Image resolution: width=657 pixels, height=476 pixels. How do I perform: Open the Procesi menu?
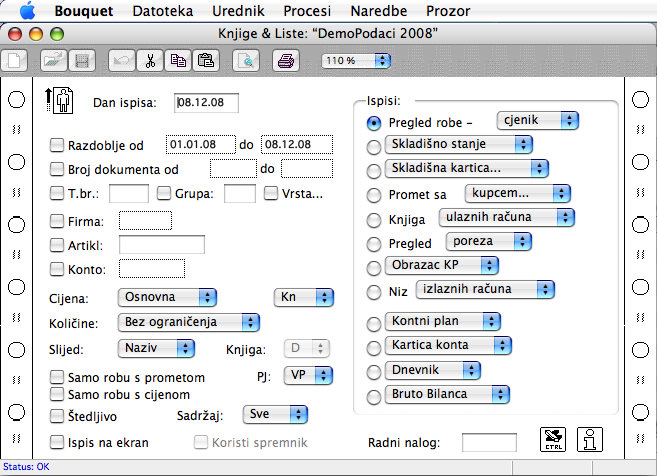pyautogui.click(x=307, y=11)
